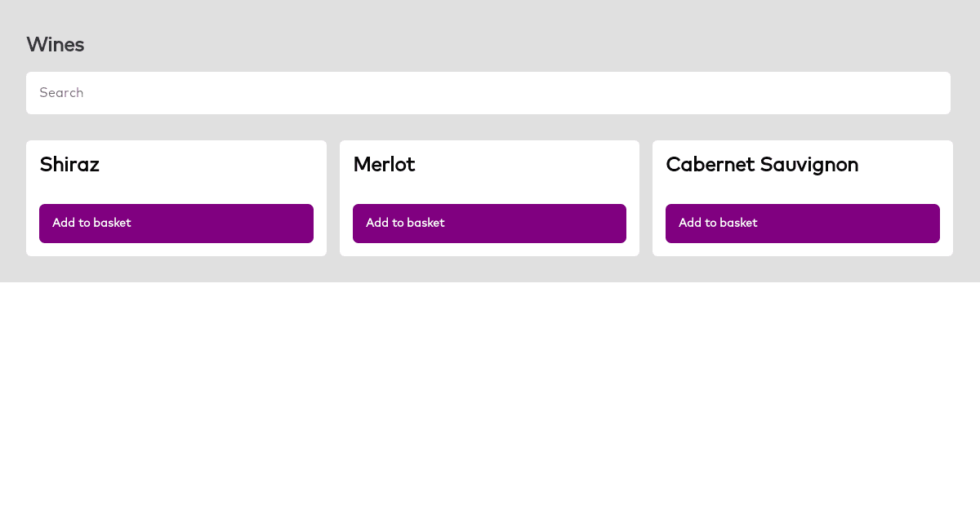The image size is (980, 514).
Task: Click the Merlot title text
Action: click(384, 165)
